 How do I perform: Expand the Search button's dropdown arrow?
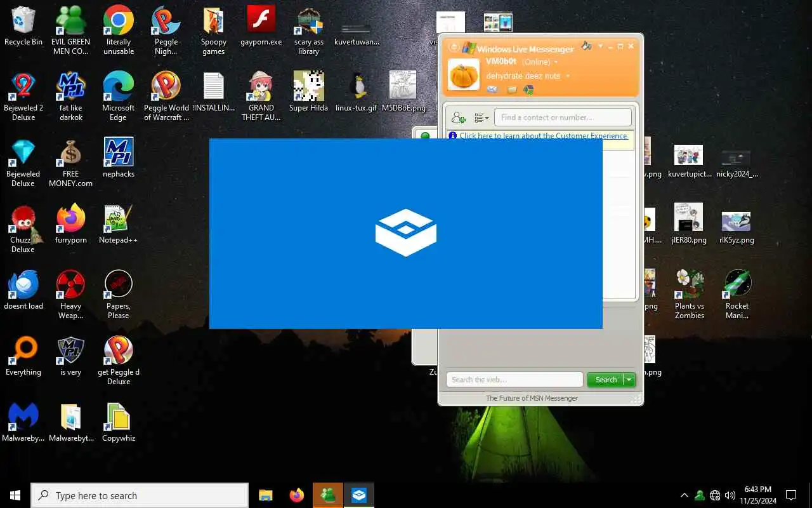(629, 380)
